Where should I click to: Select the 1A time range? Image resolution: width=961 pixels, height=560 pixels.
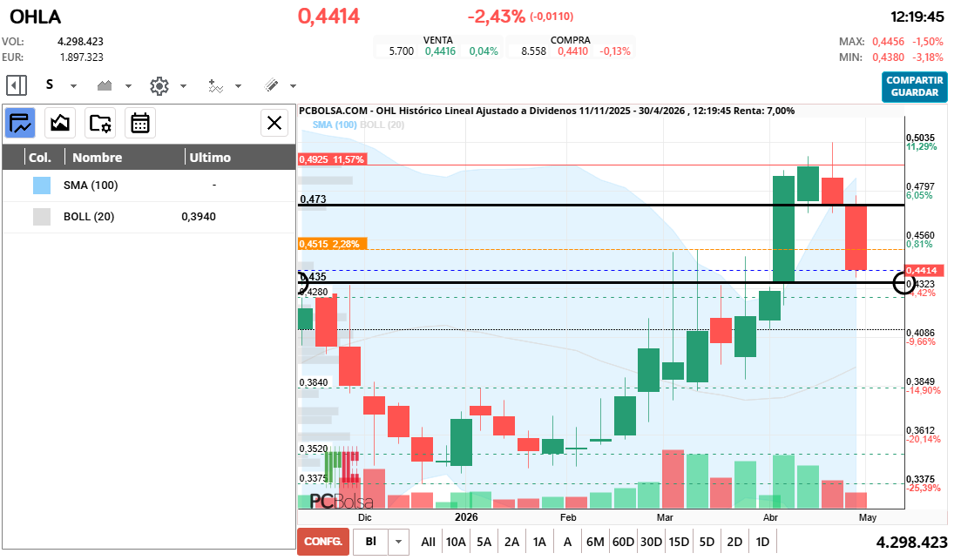[539, 542]
